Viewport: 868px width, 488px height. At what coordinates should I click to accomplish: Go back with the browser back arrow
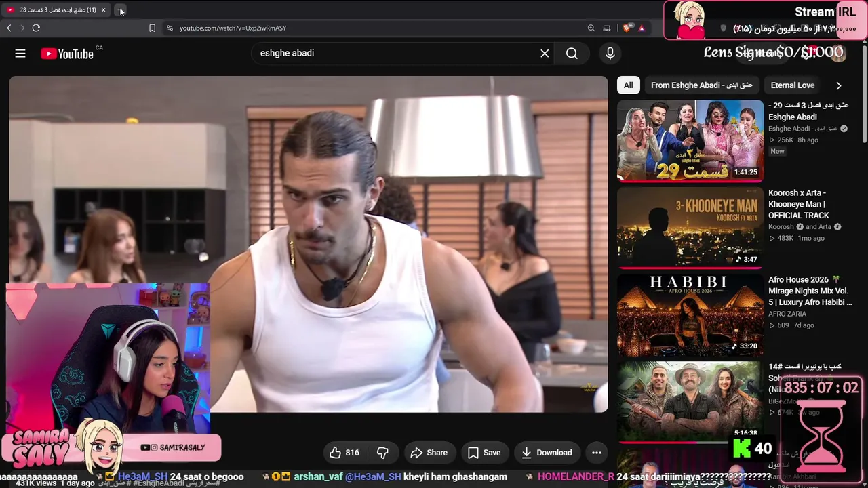click(x=9, y=28)
